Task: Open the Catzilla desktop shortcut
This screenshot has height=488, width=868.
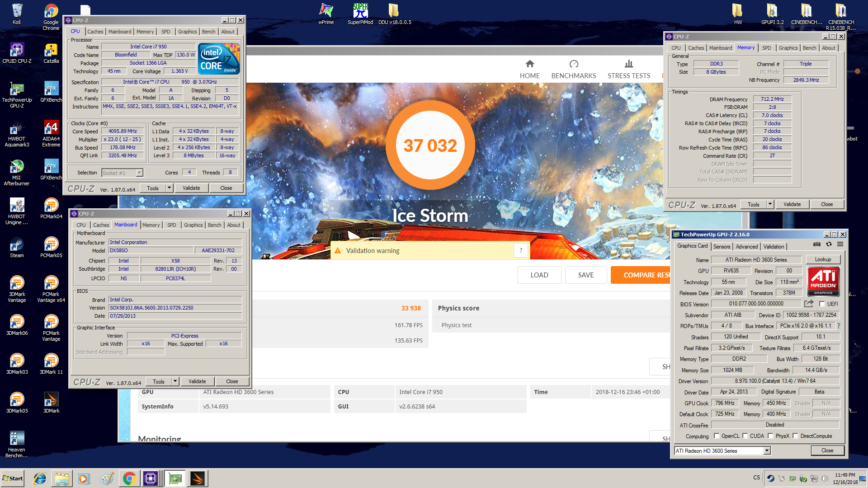Action: (x=51, y=52)
